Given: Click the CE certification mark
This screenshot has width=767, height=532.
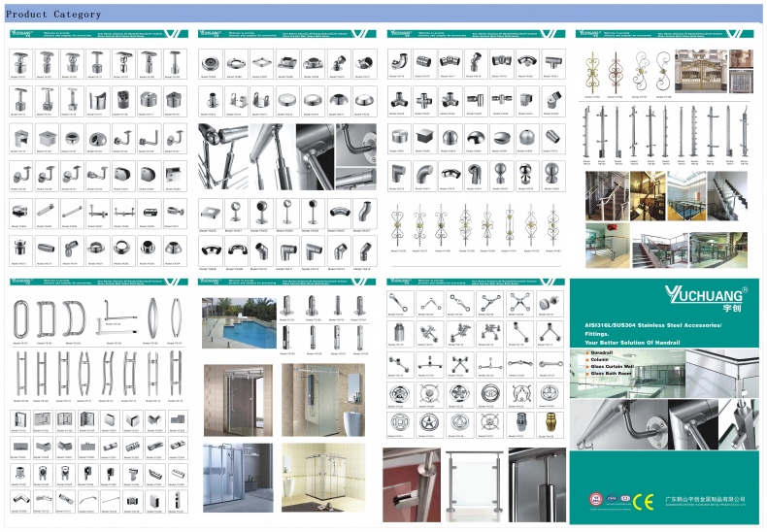Looking at the screenshot, I should (x=643, y=501).
